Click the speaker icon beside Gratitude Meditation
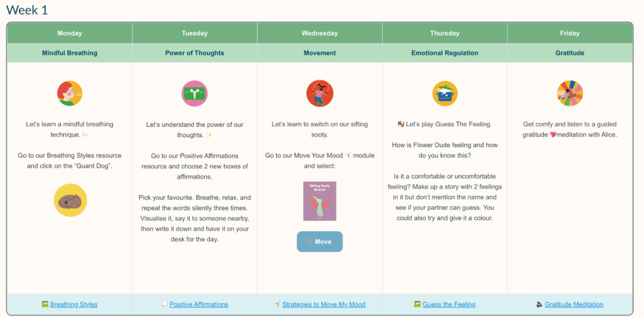Screen dimensions: 644x318 [x=540, y=304]
